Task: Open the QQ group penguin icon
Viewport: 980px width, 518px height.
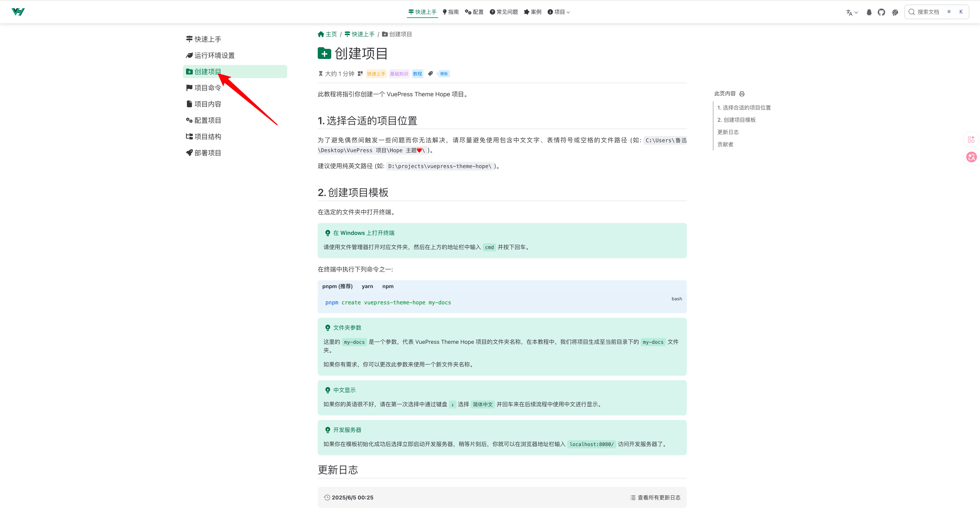Action: click(869, 12)
